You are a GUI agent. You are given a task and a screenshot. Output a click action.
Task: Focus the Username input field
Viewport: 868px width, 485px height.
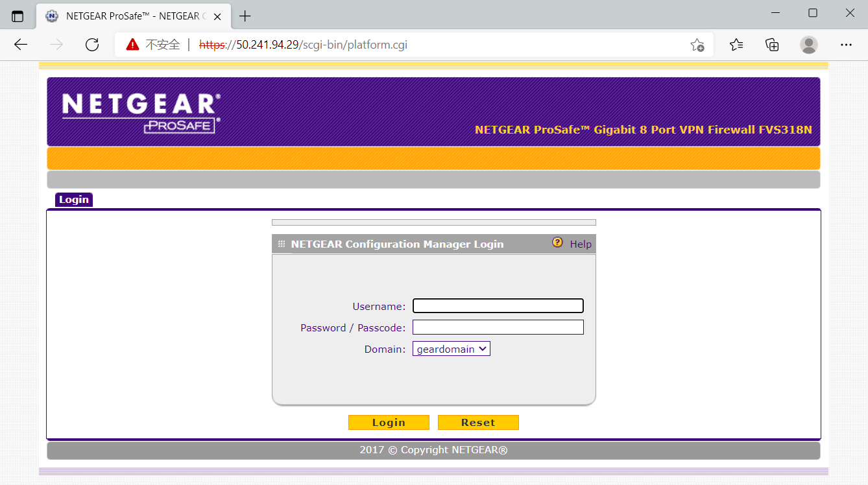pyautogui.click(x=498, y=305)
